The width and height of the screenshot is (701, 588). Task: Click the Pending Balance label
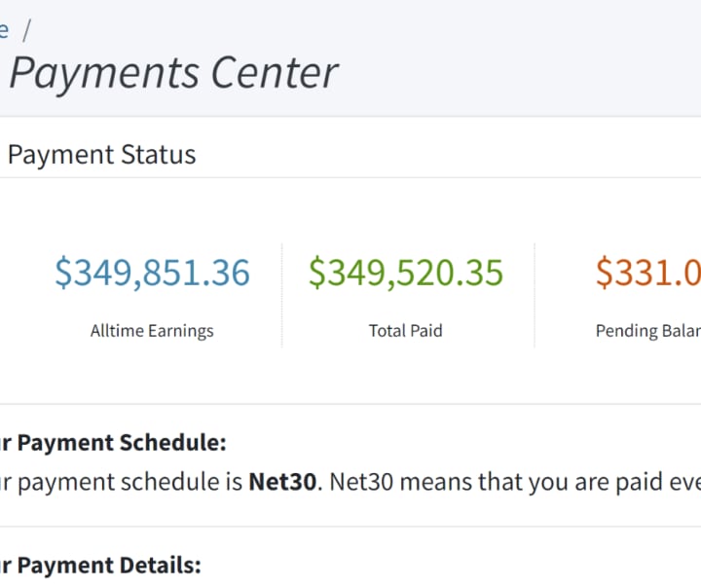648,331
